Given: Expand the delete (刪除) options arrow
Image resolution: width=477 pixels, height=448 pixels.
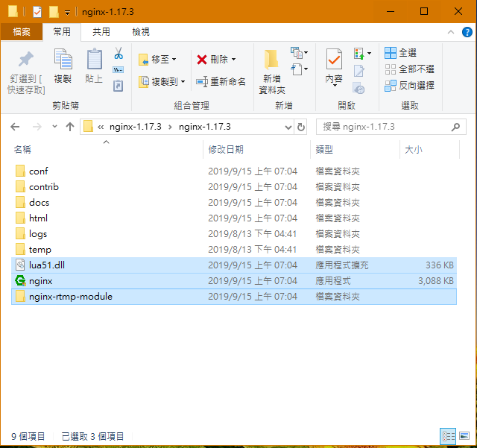Looking at the screenshot, I should click(233, 59).
